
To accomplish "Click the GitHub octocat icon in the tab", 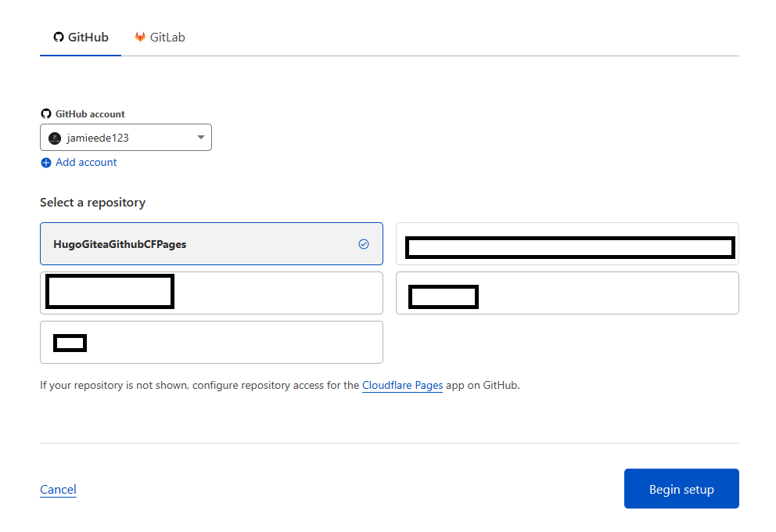I will coord(58,37).
